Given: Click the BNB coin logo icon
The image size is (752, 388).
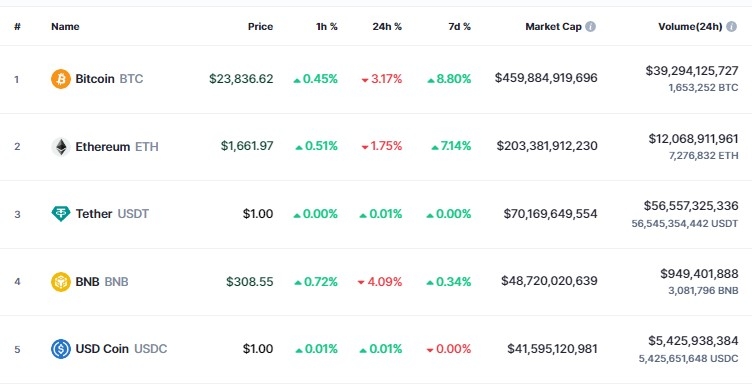Looking at the screenshot, I should pyautogui.click(x=61, y=282).
